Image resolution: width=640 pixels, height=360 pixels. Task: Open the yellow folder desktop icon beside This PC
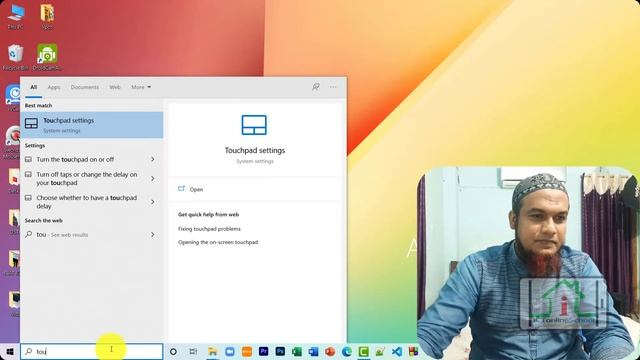click(x=47, y=16)
